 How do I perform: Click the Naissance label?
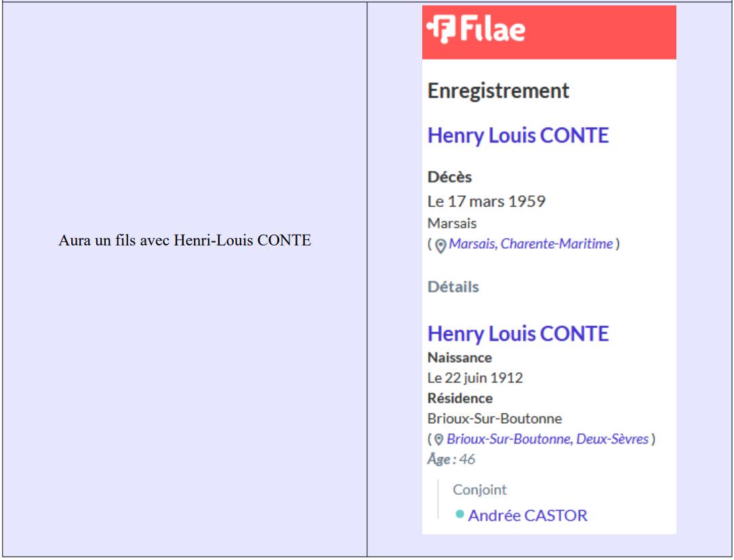tap(460, 357)
